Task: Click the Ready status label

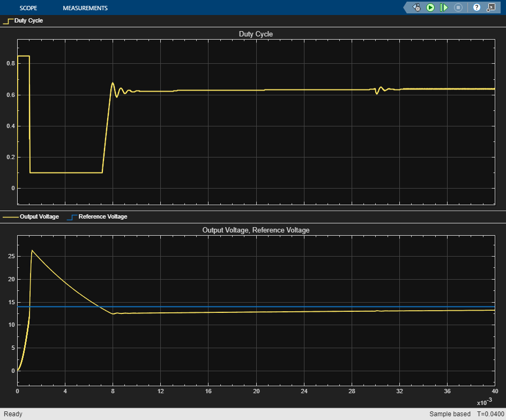Action: tap(13, 414)
